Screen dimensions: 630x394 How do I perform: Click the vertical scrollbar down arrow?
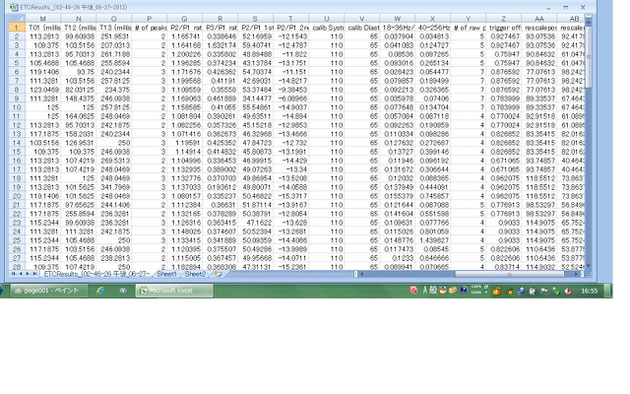pyautogui.click(x=589, y=266)
